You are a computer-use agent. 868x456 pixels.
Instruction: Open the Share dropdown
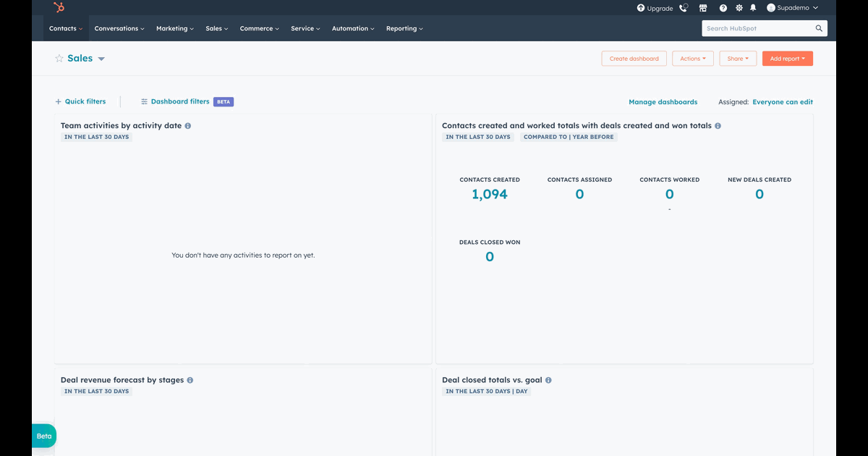(x=738, y=59)
